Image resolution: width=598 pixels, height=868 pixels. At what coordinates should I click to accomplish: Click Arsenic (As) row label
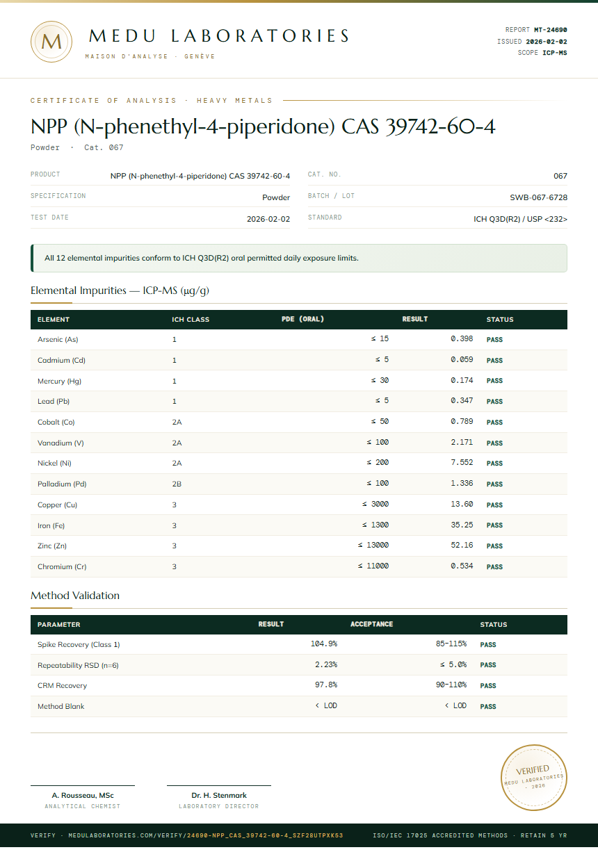(x=58, y=340)
